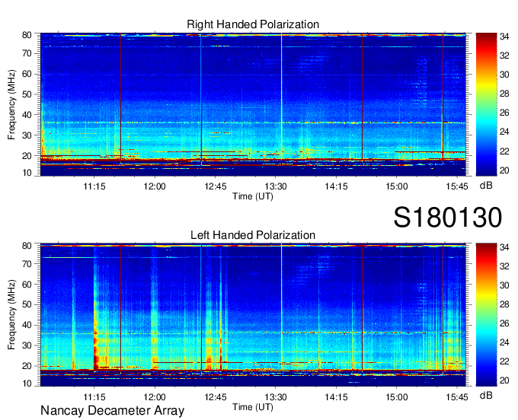Click the bottom color scale bar
Viewport: 518px width, 420px height.
486,315
